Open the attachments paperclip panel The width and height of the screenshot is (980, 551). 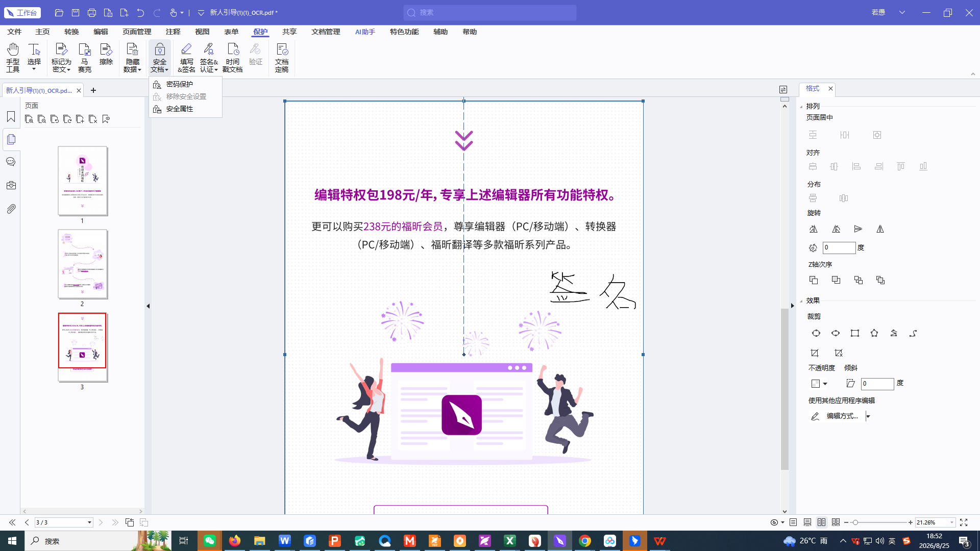coord(11,209)
